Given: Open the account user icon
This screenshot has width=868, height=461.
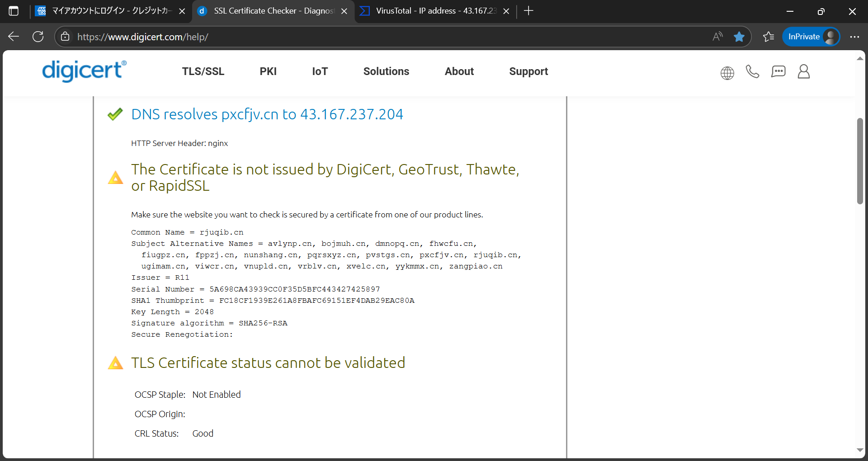Looking at the screenshot, I should [804, 71].
